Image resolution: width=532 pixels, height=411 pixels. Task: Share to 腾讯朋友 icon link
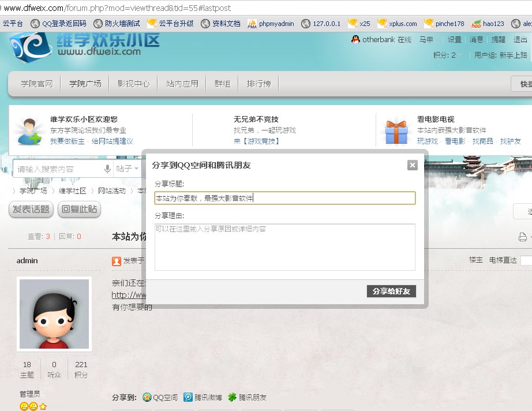pos(247,397)
